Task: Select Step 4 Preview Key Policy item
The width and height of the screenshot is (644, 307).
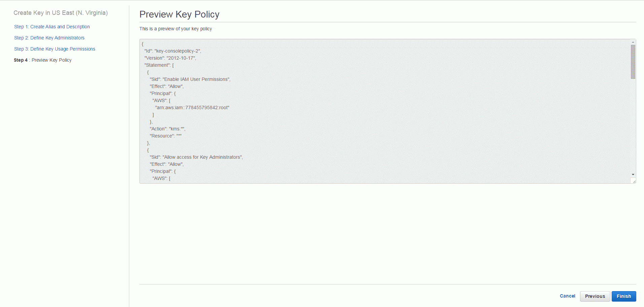Action: click(43, 60)
